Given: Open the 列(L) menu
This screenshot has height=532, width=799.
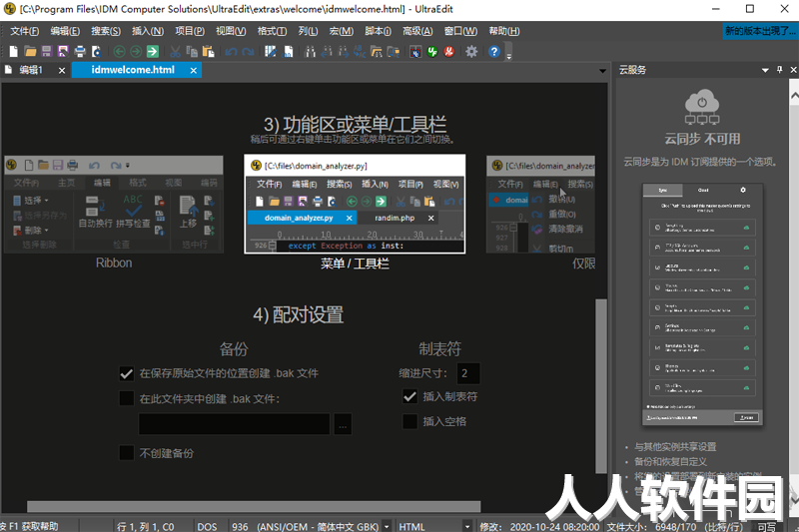Looking at the screenshot, I should tap(308, 31).
